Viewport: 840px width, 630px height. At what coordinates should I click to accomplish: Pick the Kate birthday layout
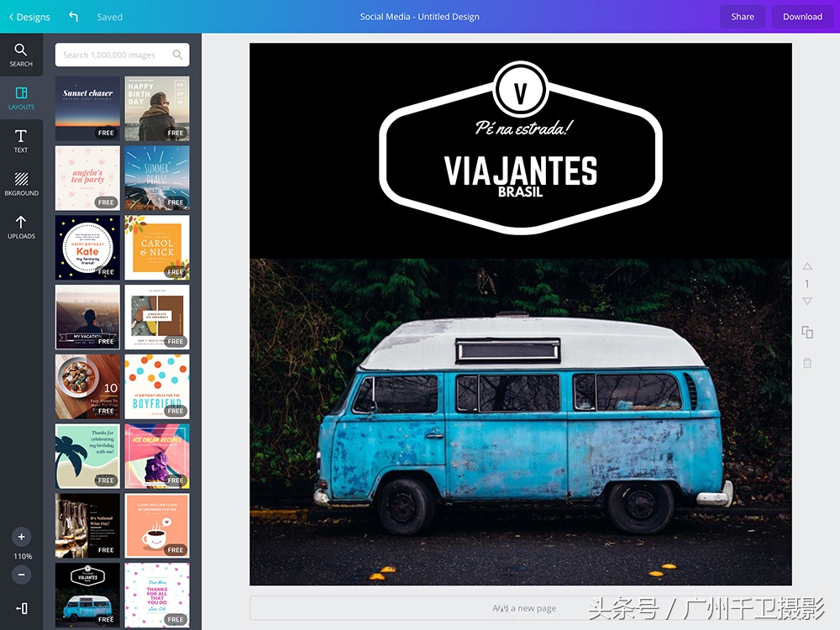[87, 248]
